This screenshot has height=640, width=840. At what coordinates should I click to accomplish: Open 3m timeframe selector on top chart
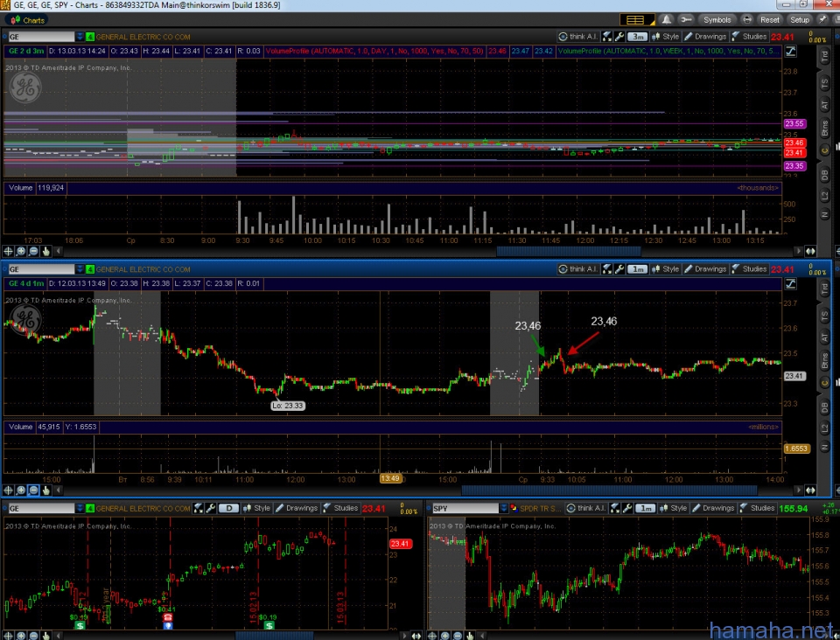coord(638,37)
